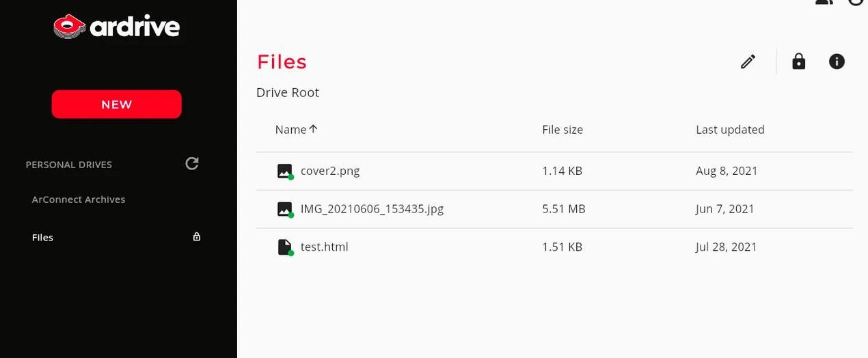
Task: Refresh the personal drives list
Action: tap(192, 163)
